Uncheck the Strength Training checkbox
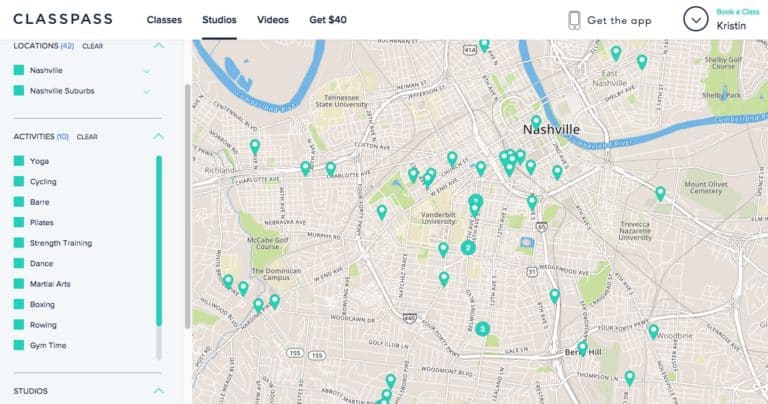The image size is (768, 404). tap(19, 243)
